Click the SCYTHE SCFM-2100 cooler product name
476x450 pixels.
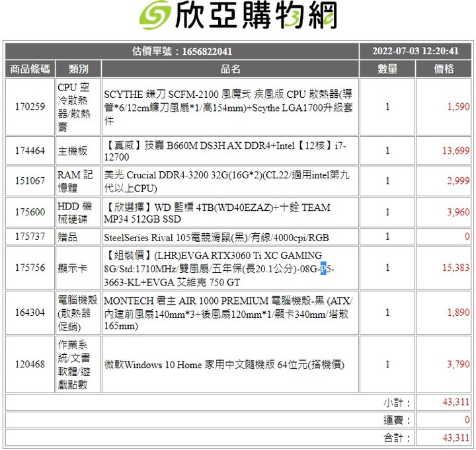point(228,107)
